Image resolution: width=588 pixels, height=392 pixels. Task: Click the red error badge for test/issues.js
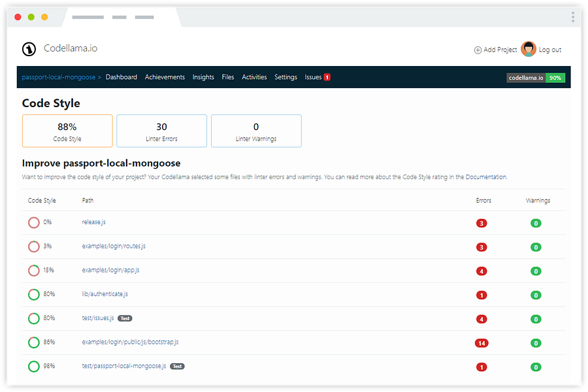click(482, 319)
